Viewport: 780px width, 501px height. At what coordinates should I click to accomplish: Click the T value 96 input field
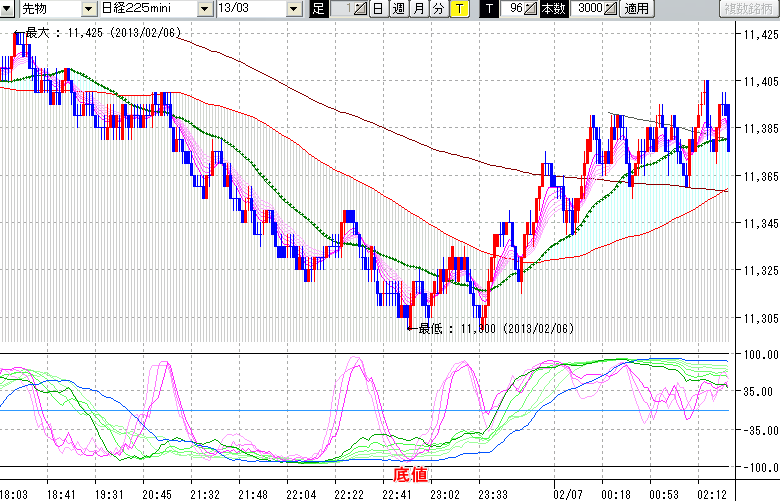pyautogui.click(x=514, y=9)
